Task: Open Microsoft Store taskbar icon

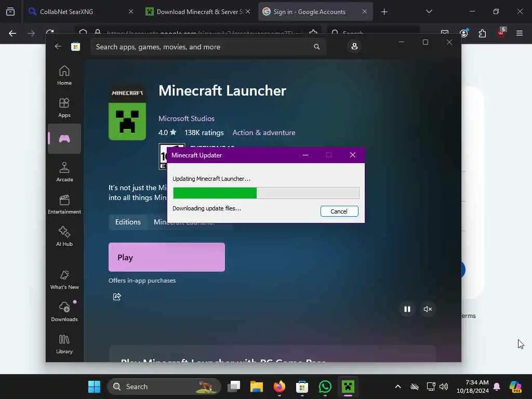Action: (x=302, y=387)
